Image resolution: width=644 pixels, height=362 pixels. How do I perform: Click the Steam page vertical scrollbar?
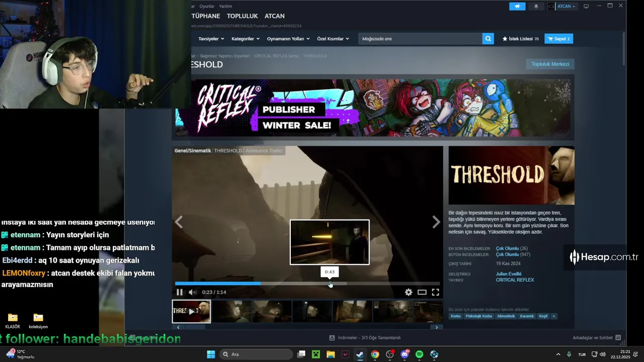point(623,48)
